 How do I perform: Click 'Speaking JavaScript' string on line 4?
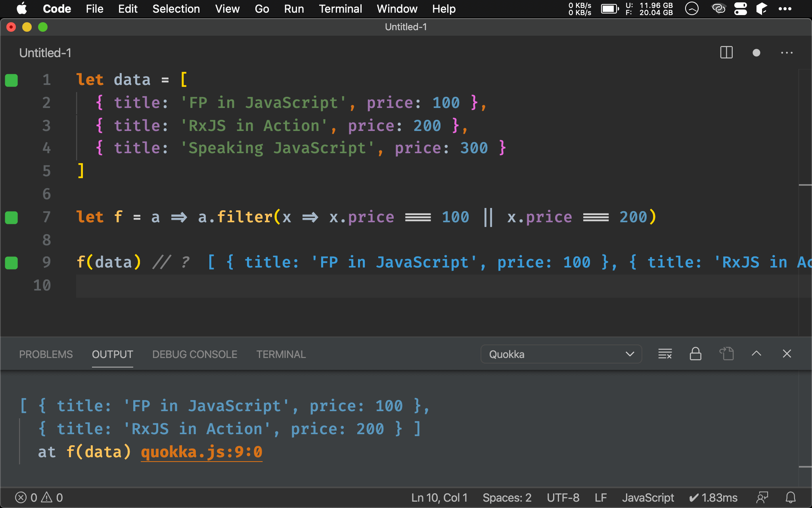277,148
